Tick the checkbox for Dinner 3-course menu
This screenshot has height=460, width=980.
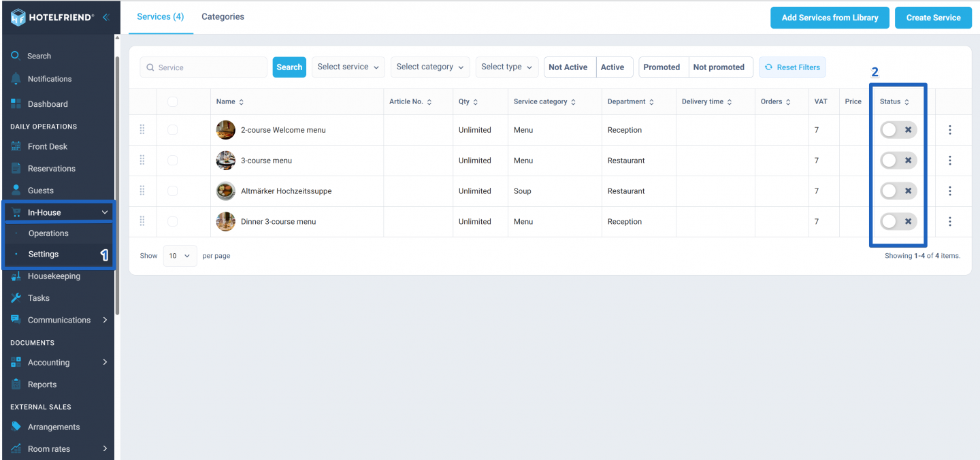click(172, 221)
